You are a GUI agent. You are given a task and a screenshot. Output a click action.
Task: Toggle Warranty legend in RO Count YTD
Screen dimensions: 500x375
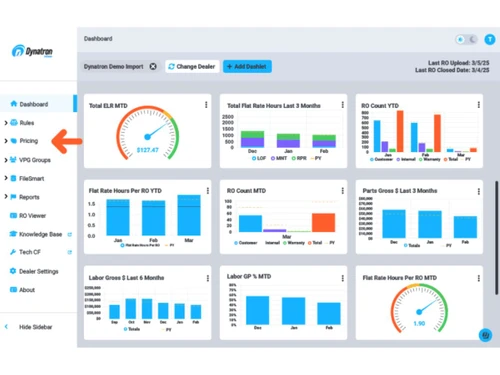click(x=429, y=159)
